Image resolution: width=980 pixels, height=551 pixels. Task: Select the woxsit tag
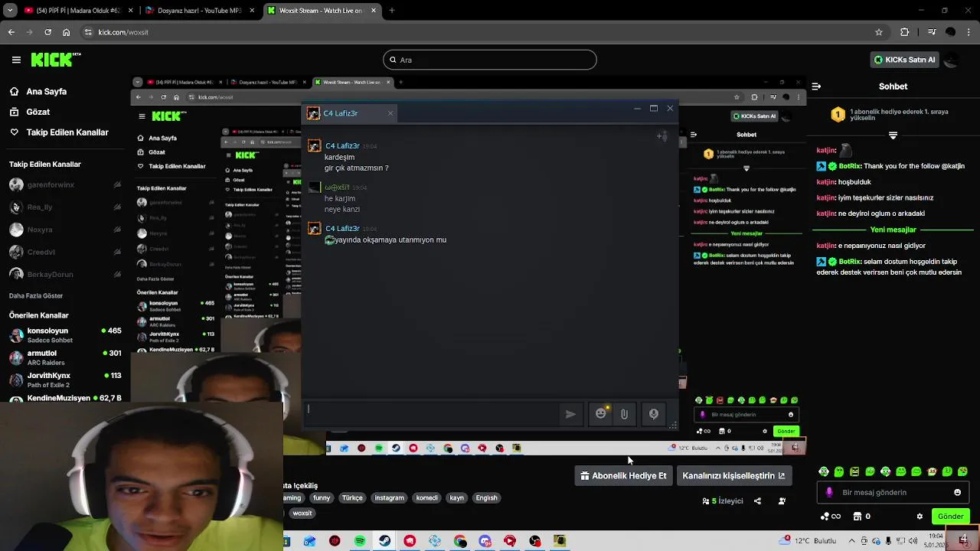point(302,513)
